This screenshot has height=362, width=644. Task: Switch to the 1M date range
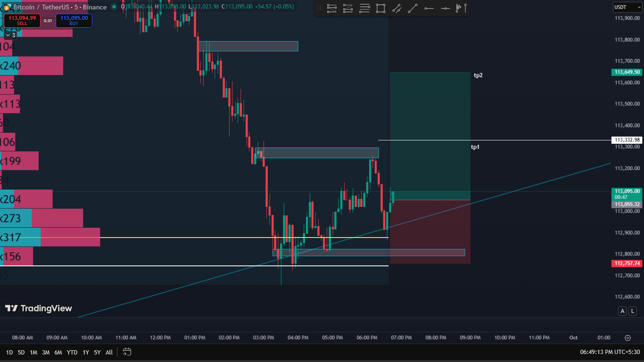(33, 352)
